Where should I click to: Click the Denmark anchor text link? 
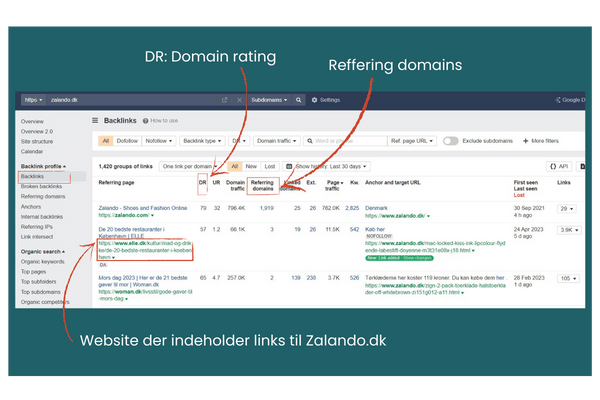(376, 208)
